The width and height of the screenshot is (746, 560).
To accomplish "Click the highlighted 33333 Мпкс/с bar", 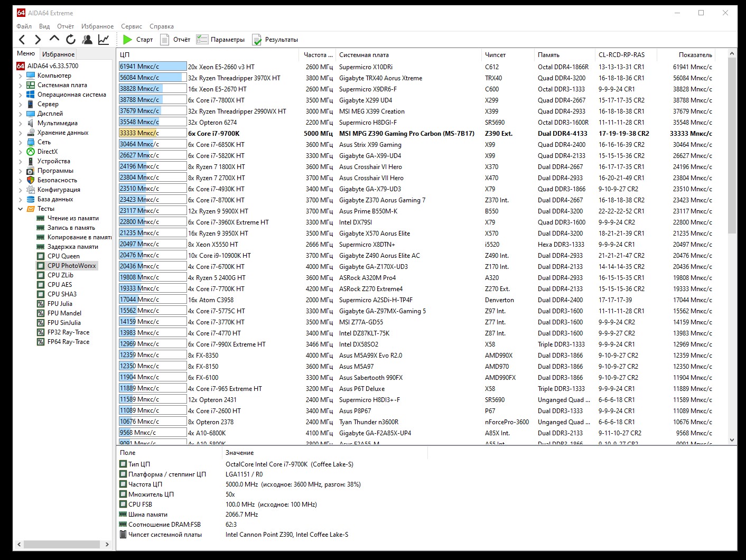I will [x=153, y=133].
